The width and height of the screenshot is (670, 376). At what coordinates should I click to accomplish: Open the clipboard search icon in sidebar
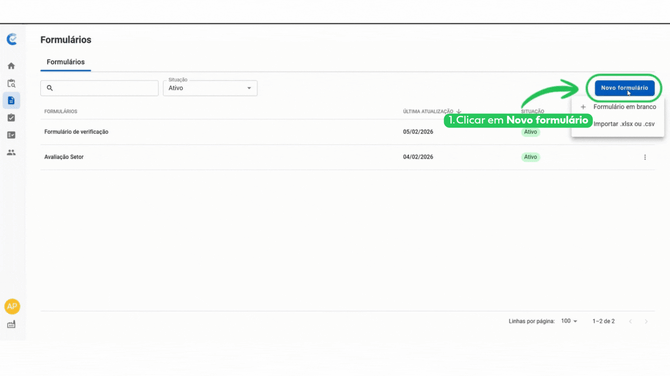coord(11,83)
